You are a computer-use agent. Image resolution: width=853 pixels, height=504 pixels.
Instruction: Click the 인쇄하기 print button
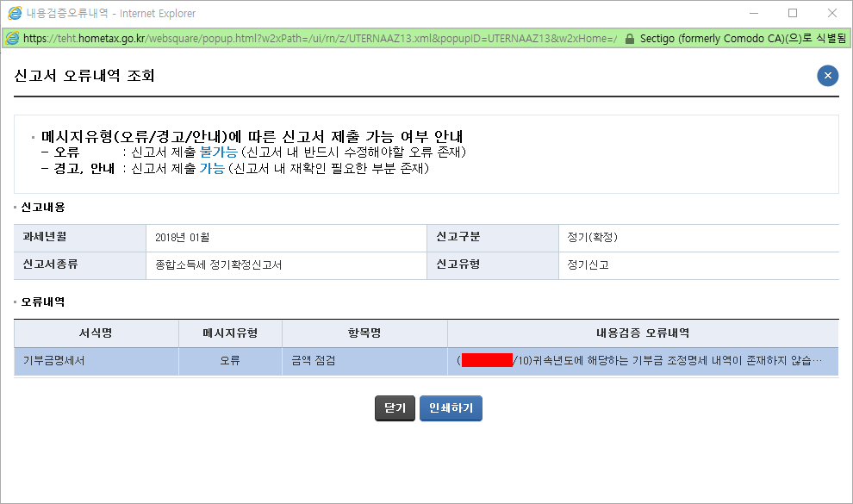coord(451,408)
